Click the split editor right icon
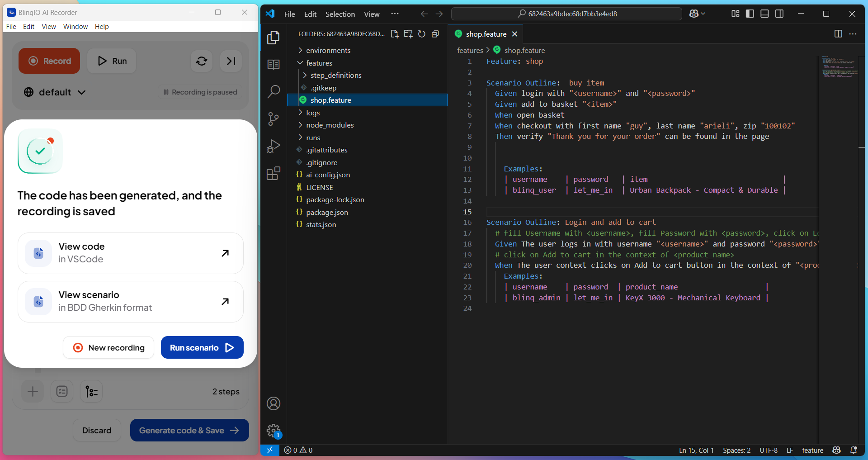868x460 pixels. pyautogui.click(x=838, y=34)
